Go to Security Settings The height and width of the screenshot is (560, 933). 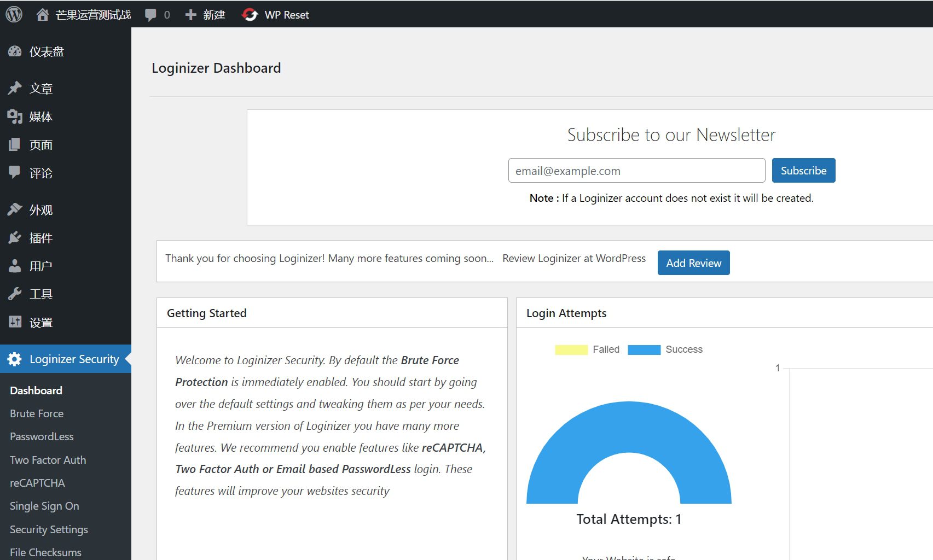49,529
